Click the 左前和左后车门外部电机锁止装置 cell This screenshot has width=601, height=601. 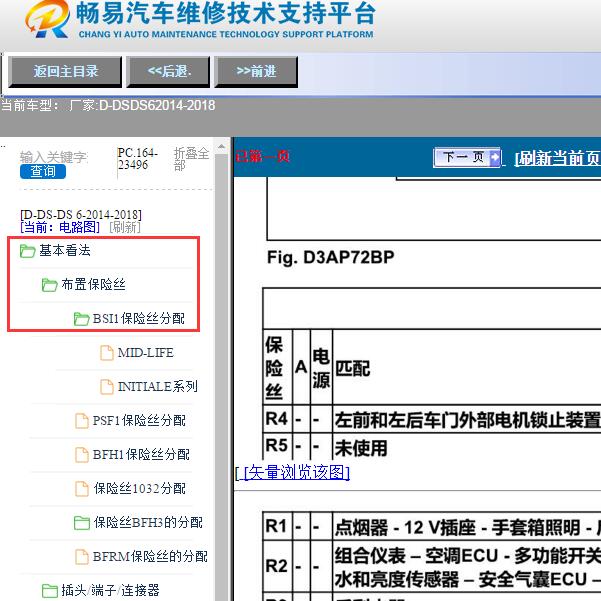coord(468,420)
